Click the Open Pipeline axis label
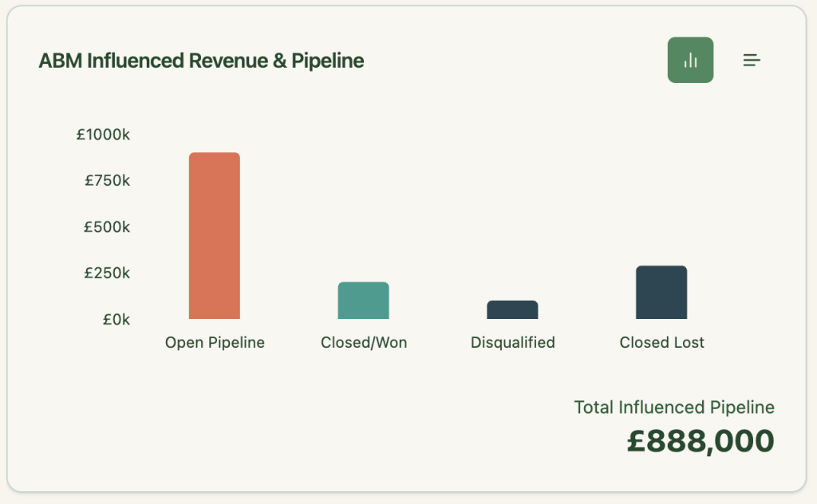 tap(215, 342)
